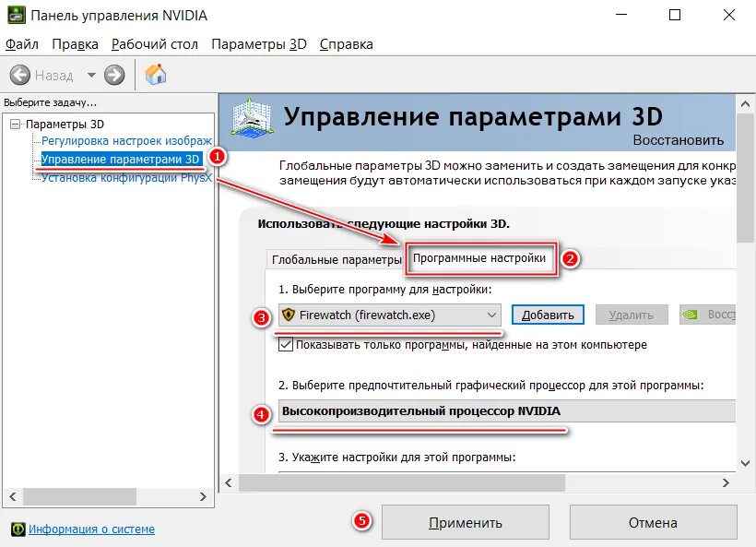Select Установка конфигурации PhysX tree item

126,177
